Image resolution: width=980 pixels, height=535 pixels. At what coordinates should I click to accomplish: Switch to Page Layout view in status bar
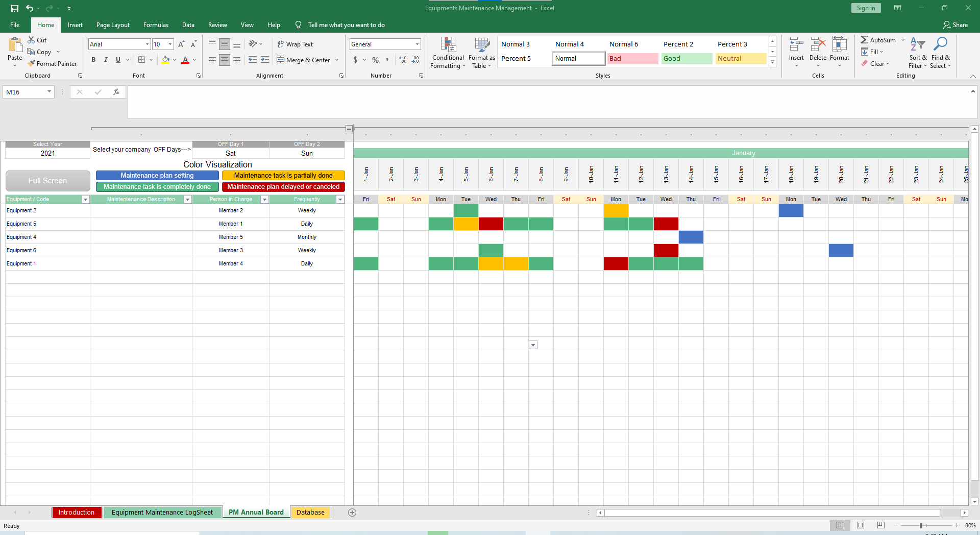tap(861, 525)
